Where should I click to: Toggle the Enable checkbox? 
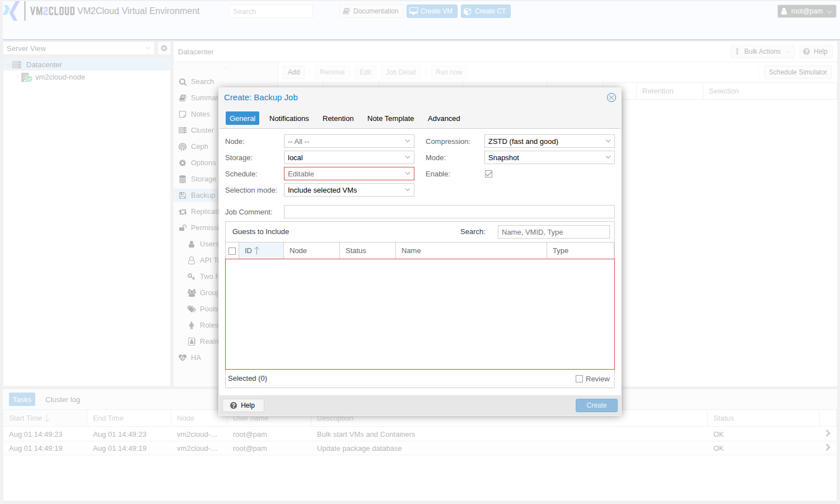[x=489, y=174]
